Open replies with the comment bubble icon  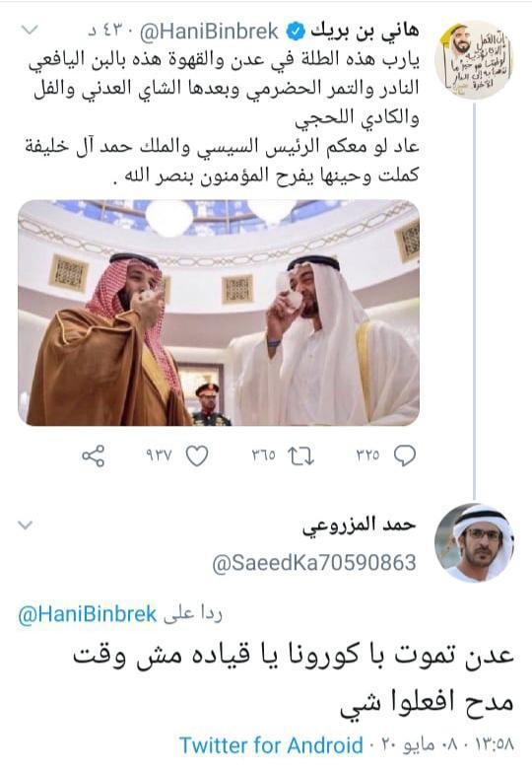pyautogui.click(x=405, y=456)
